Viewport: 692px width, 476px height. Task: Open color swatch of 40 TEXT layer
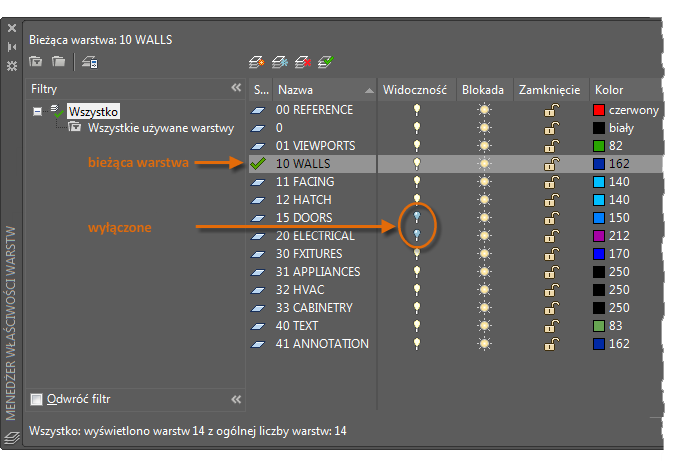coord(598,326)
